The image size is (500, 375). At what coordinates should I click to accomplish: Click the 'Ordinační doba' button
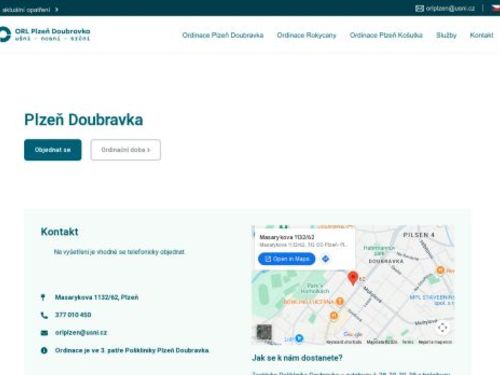click(126, 150)
